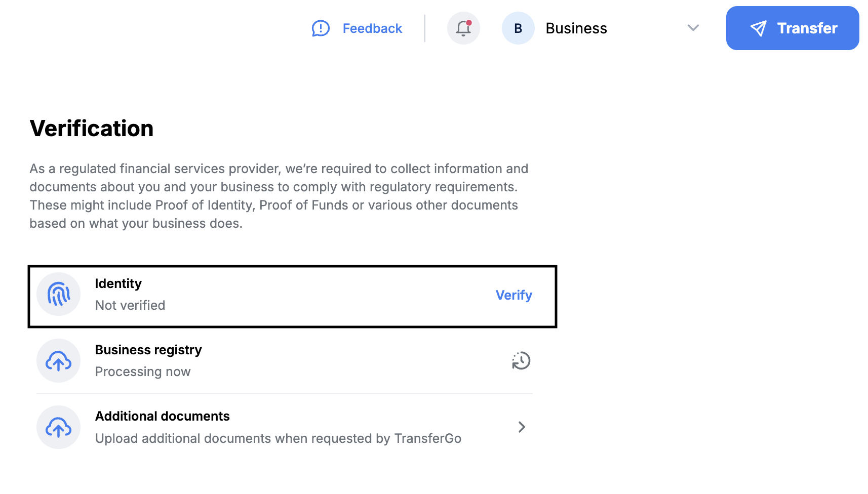
Task: Click the Identity fingerprint icon
Action: 59,294
